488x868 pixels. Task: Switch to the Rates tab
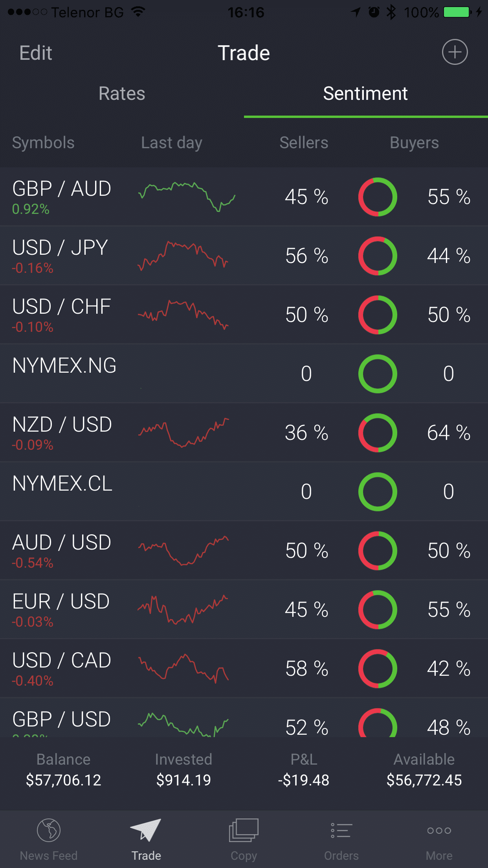(x=122, y=94)
